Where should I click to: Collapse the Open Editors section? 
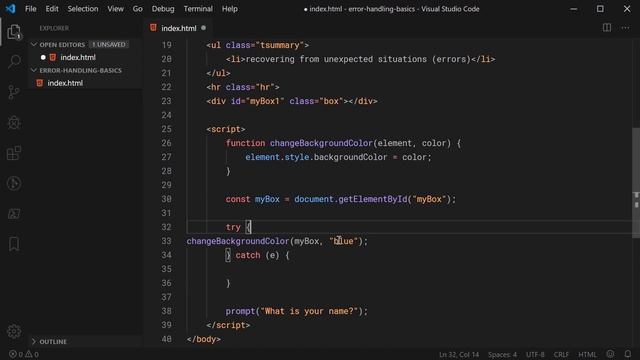(34, 44)
